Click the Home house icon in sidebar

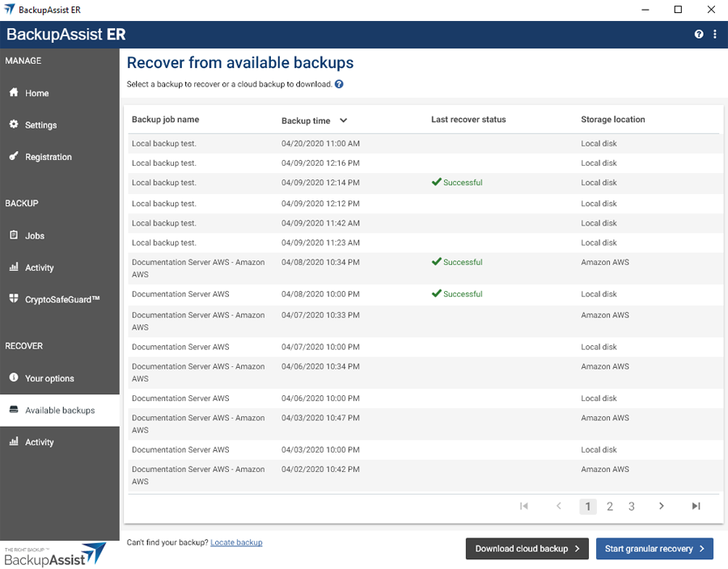click(14, 92)
